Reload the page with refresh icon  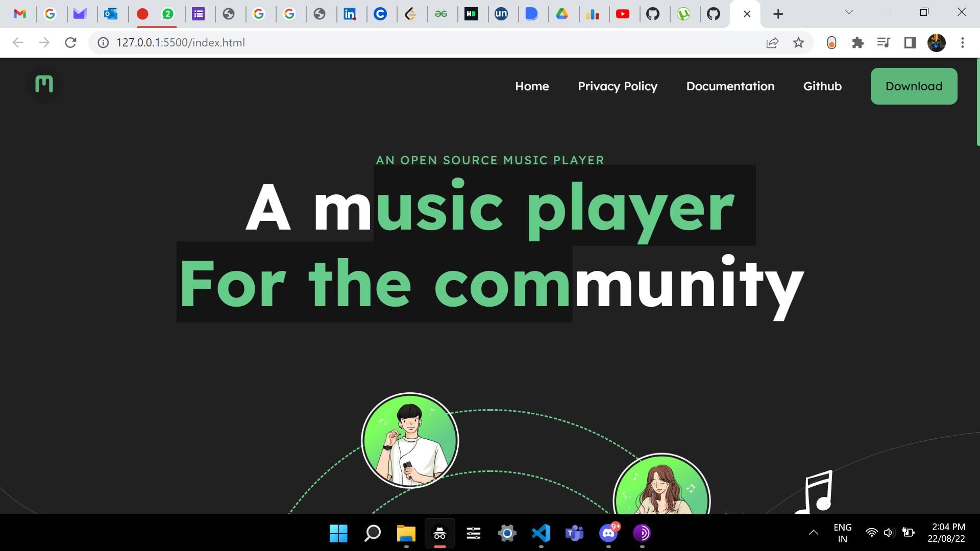70,43
